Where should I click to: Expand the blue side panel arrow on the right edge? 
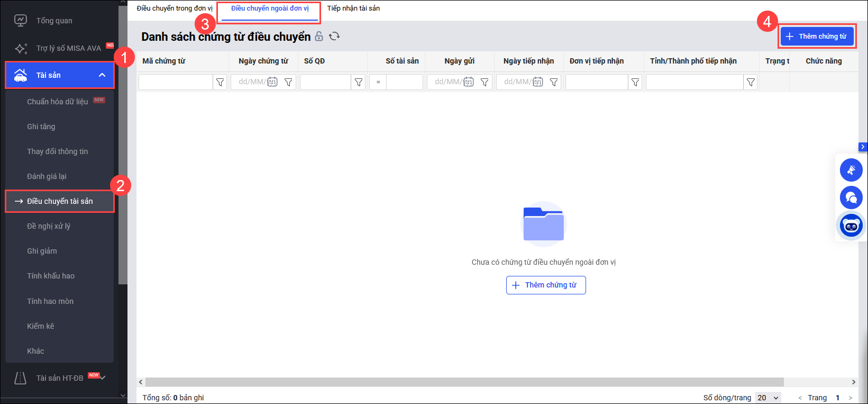click(863, 147)
